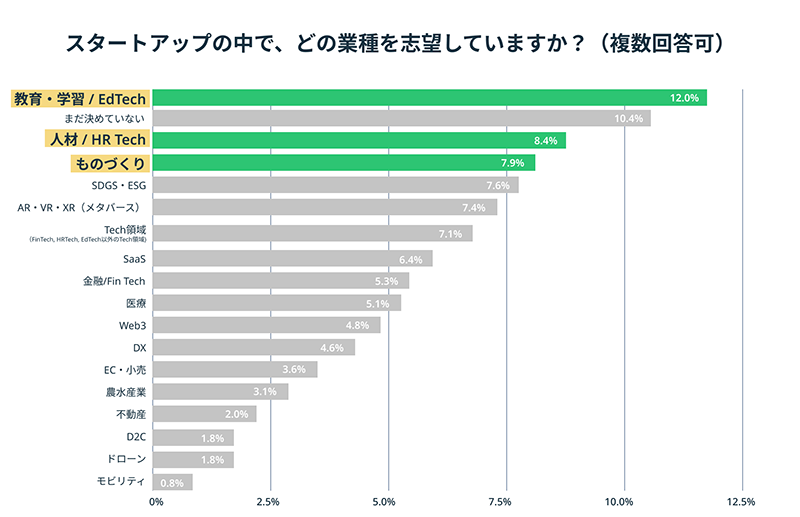Select the 医療 bar showing 5.1%

pos(277,303)
